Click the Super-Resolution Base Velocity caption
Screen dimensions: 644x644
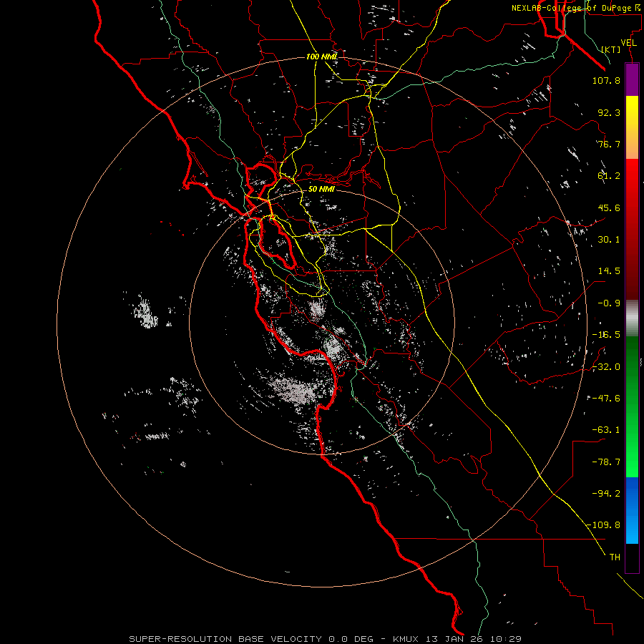tap(326, 639)
